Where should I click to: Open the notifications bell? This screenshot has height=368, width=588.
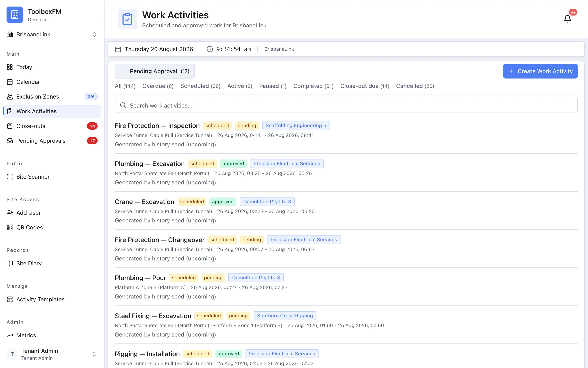[x=567, y=19]
